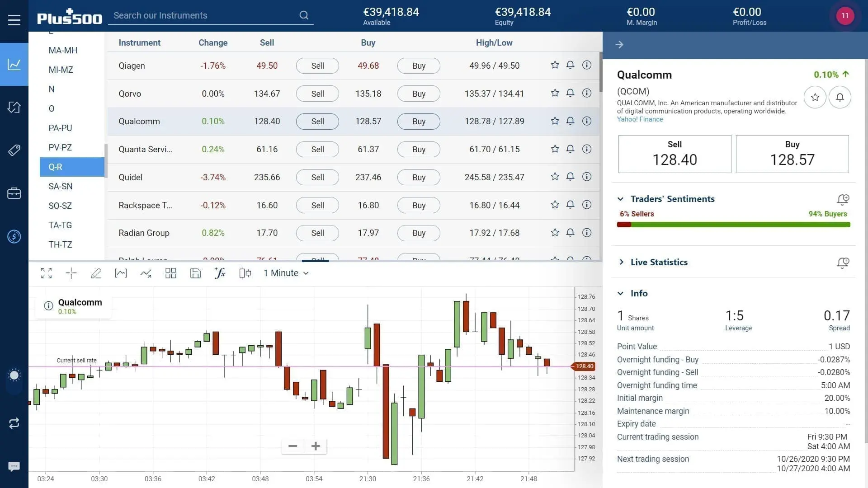This screenshot has width=868, height=488.
Task: Open the candlestick style settings icon
Action: click(x=245, y=273)
